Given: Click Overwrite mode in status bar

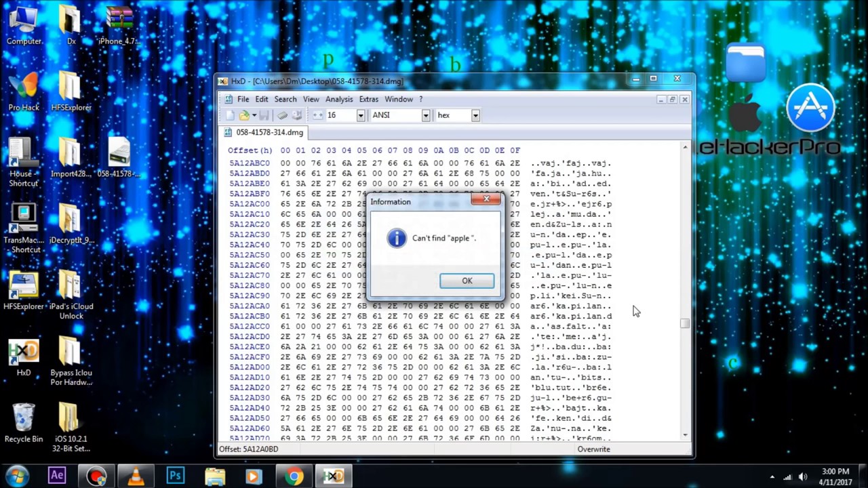Looking at the screenshot, I should [x=593, y=449].
